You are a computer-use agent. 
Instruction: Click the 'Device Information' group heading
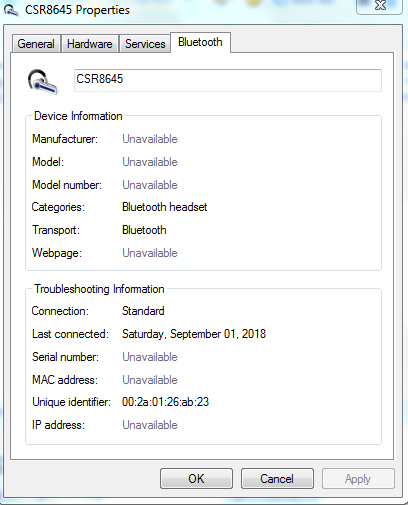pos(78,116)
